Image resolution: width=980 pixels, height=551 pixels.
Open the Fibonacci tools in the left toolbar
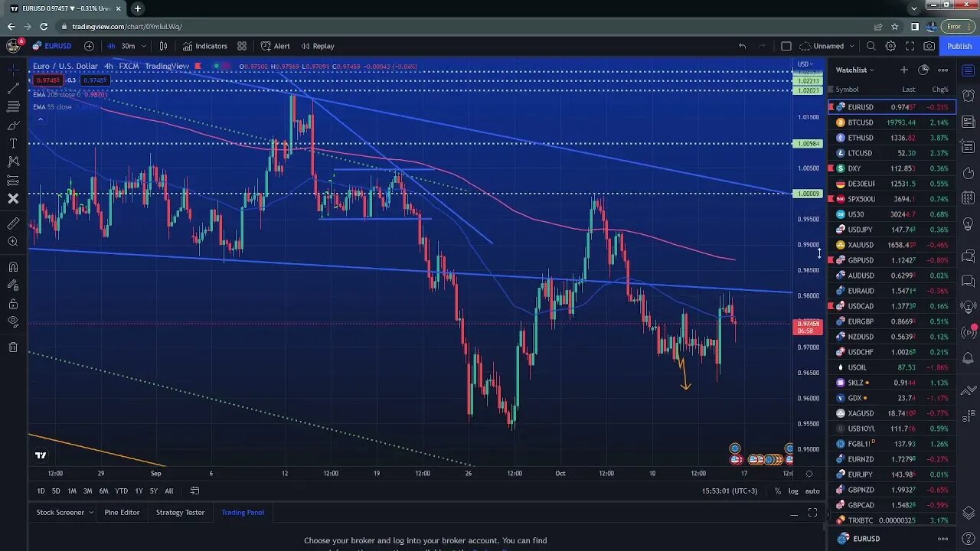[13, 106]
